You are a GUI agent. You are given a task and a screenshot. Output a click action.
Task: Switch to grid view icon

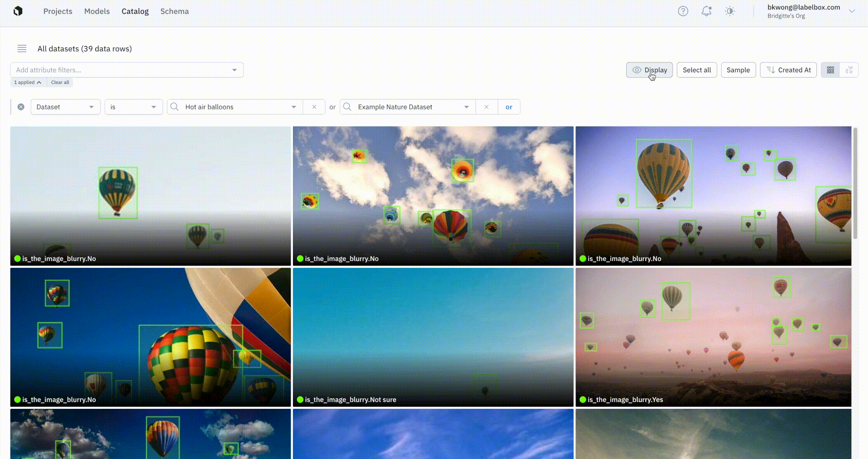pos(830,70)
